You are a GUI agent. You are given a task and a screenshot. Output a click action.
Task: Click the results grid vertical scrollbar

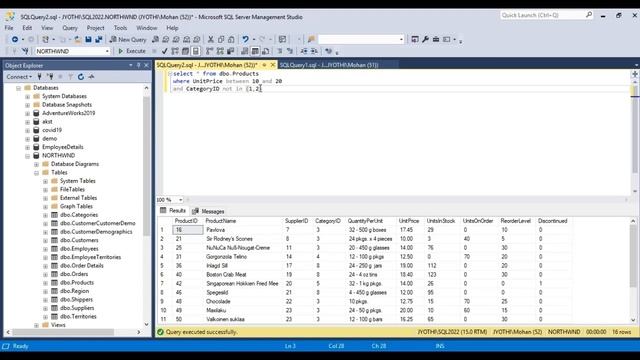pos(633,270)
